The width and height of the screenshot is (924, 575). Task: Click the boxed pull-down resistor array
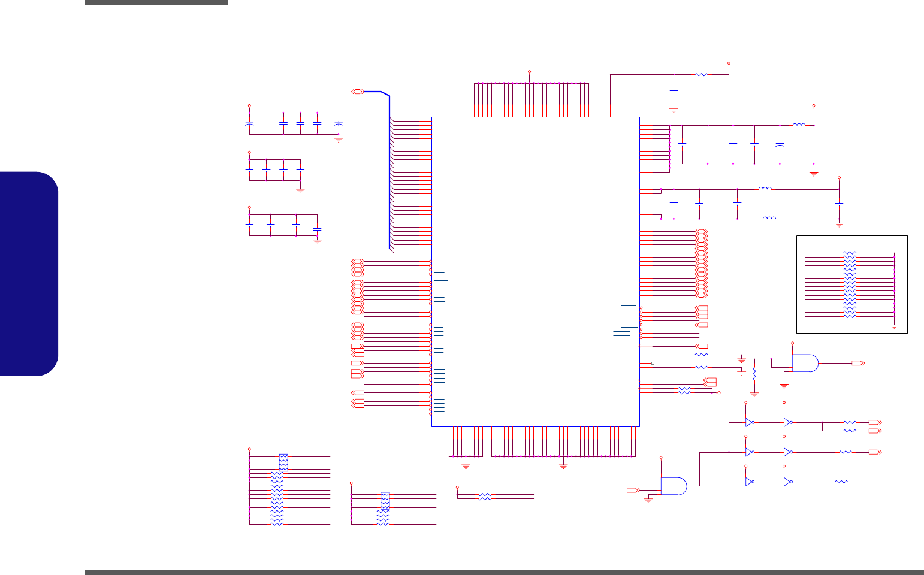click(852, 285)
